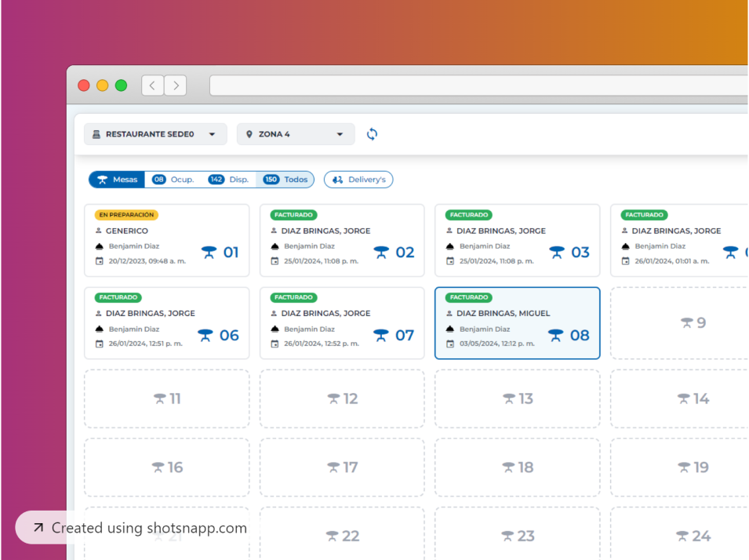Click the FACTURADO badge on table 02
Image resolution: width=749 pixels, height=560 pixels.
tap(293, 215)
